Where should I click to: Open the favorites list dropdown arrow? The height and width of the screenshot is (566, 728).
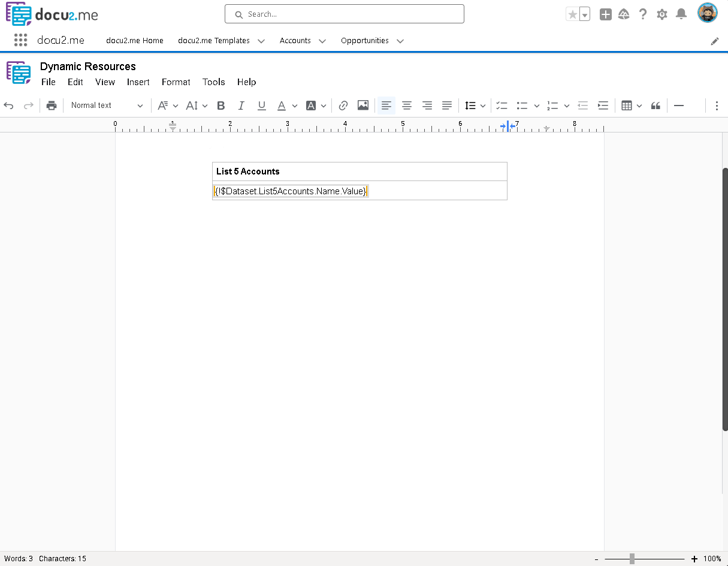[585, 15]
